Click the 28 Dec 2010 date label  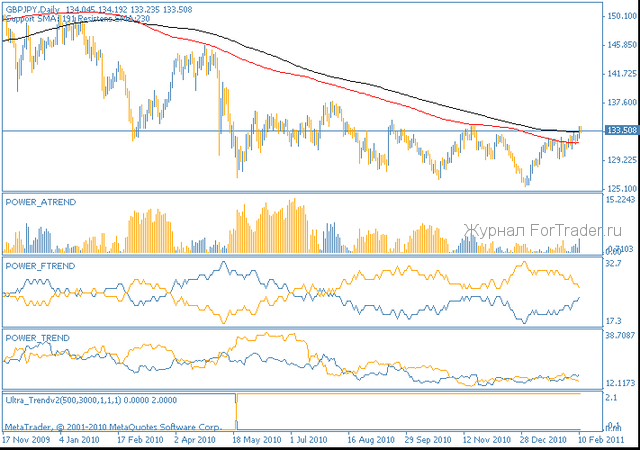pos(543,440)
